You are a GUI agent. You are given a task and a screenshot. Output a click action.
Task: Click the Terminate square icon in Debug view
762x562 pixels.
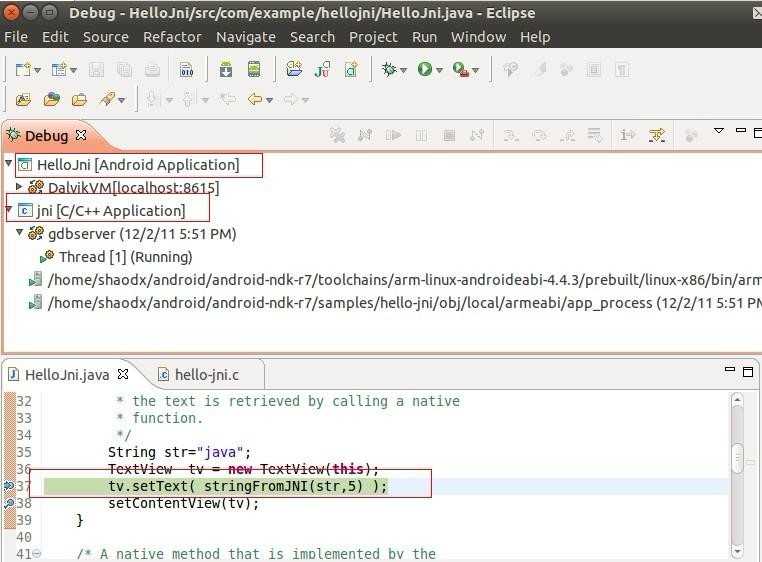[x=450, y=135]
